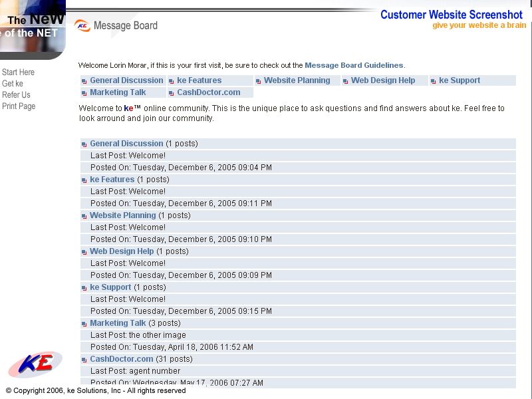The width and height of the screenshot is (532, 399).
Task: Click bullet icon beside Marketing Talk nav tab
Action: pyautogui.click(x=84, y=93)
